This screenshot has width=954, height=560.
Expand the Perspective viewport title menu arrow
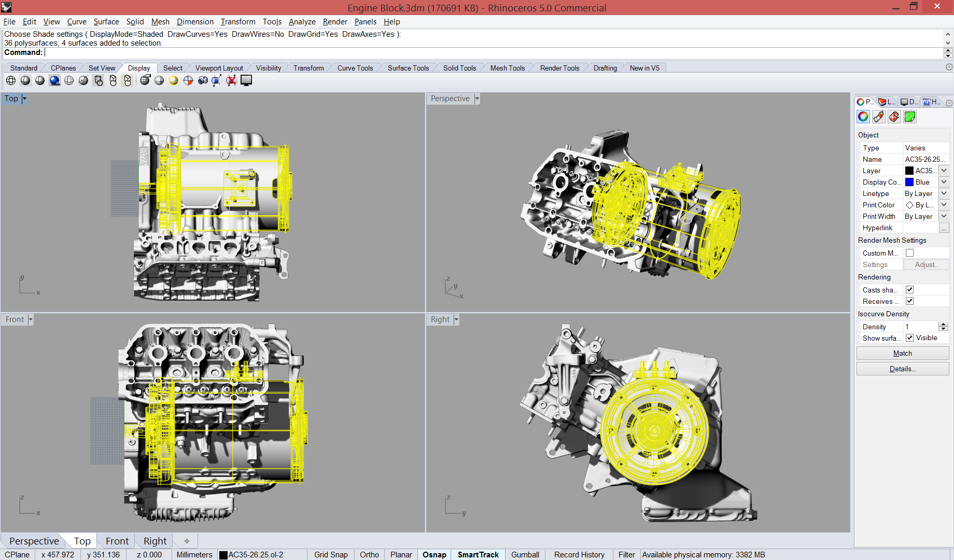477,99
